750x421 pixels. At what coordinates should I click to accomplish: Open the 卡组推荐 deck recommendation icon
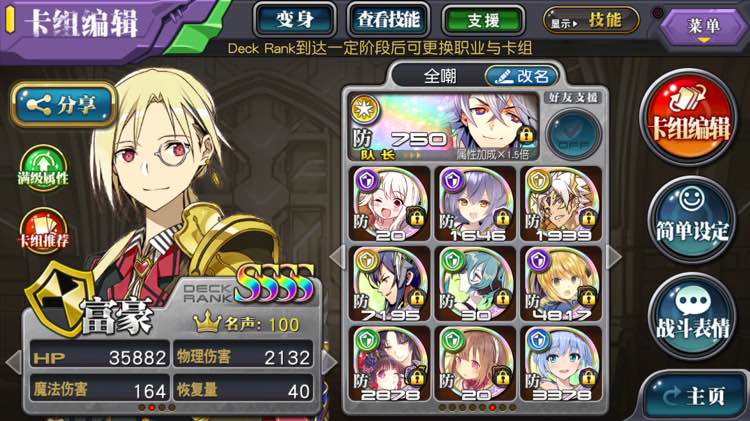coord(44,230)
